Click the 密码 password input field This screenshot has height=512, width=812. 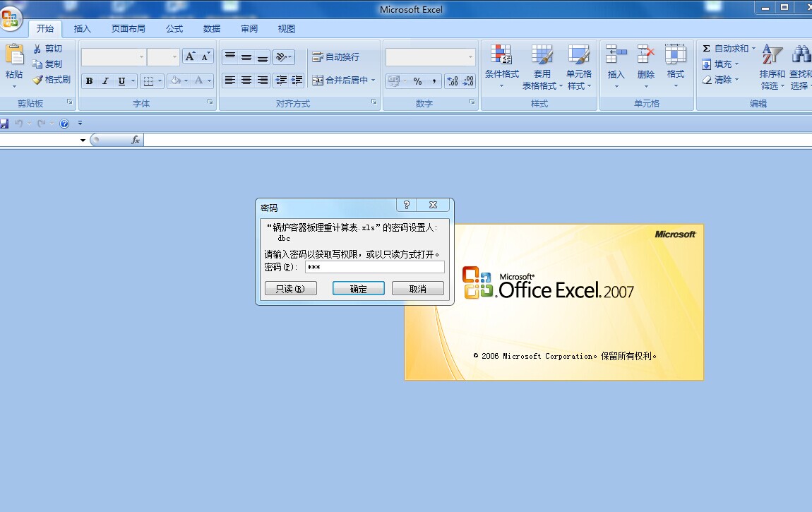(x=374, y=267)
